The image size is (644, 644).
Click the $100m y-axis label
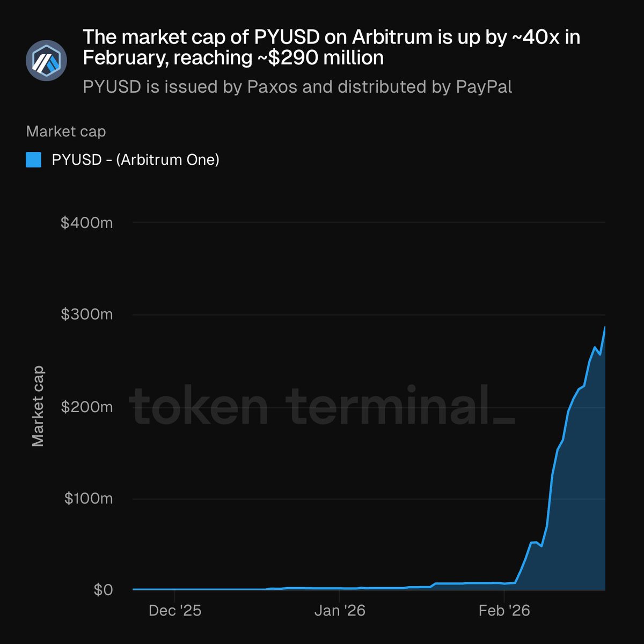(89, 499)
